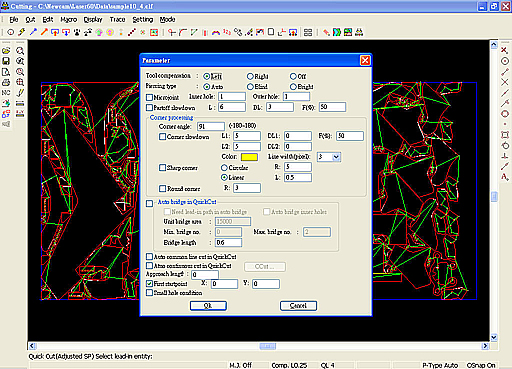512x369 pixels.
Task: Uncheck the First startpoint checkbox
Action: pos(149,284)
